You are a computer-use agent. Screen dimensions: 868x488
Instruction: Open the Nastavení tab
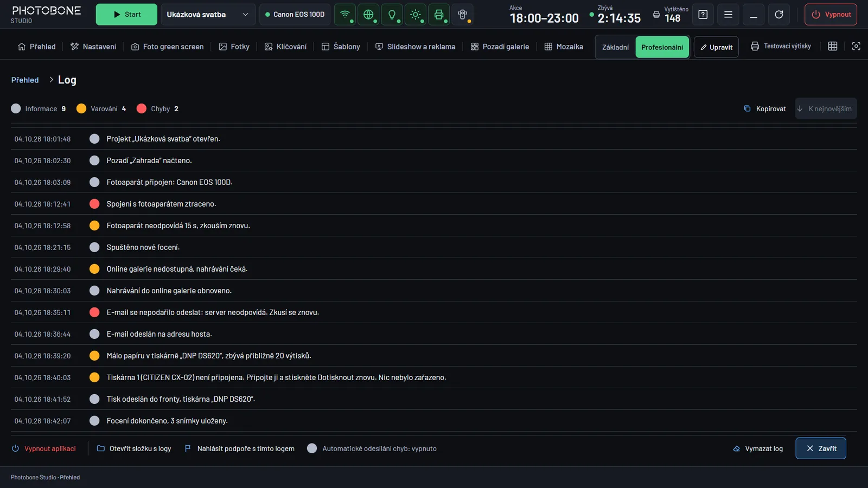pyautogui.click(x=93, y=47)
